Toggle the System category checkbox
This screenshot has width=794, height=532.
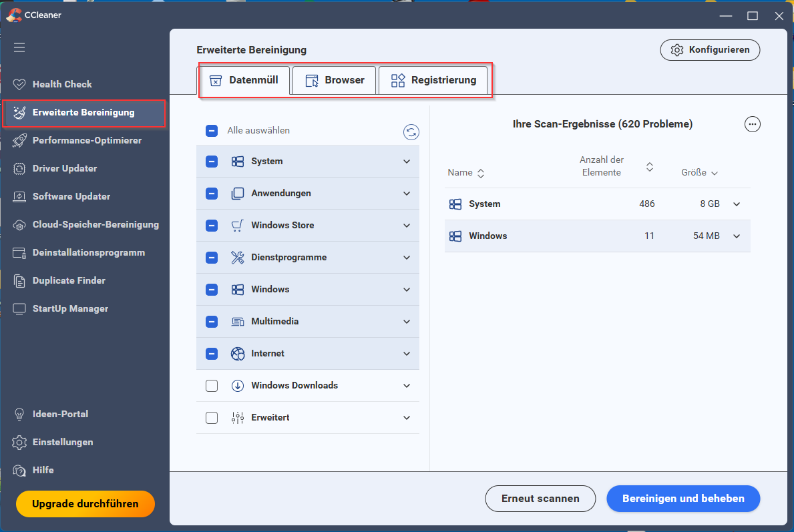pos(212,162)
